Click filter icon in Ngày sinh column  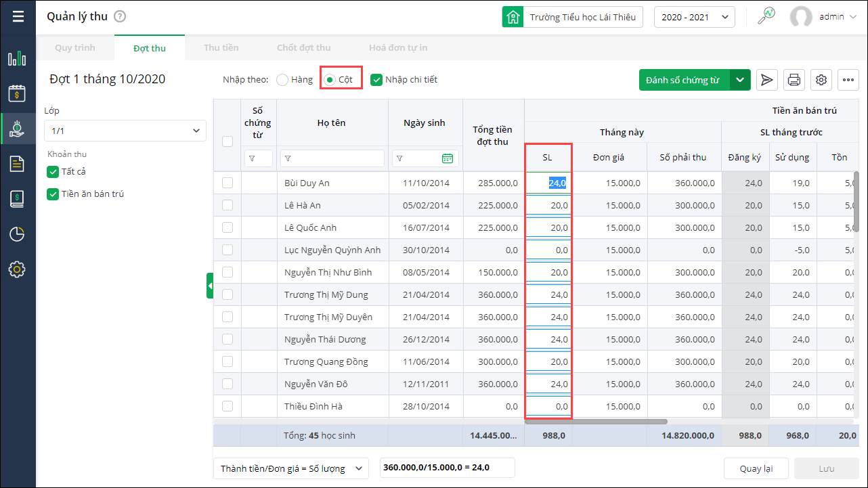click(x=399, y=158)
